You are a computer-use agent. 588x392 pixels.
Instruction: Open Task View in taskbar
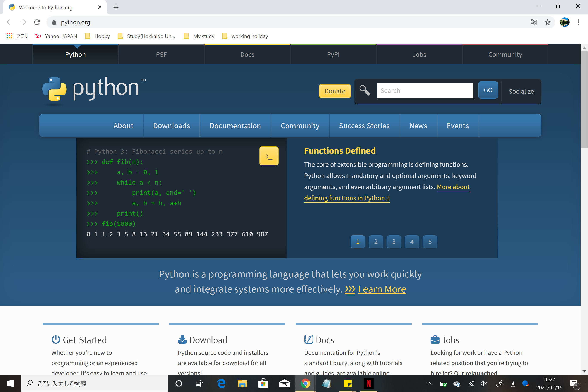[x=199, y=383]
